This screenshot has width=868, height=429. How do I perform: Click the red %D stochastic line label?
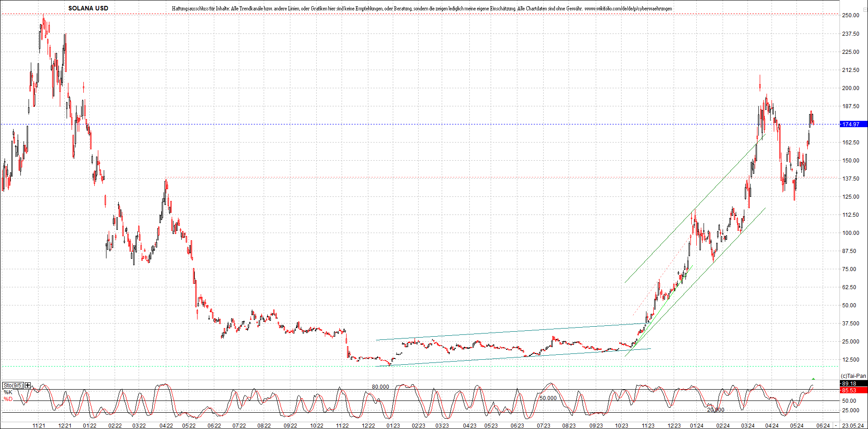8,399
